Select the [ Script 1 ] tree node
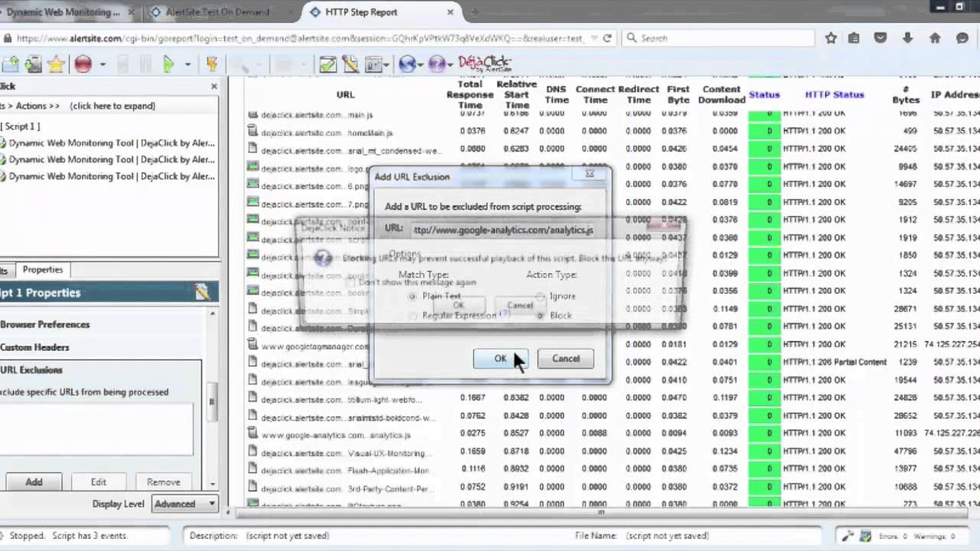Screen dimensions: 980x551 coord(21,126)
